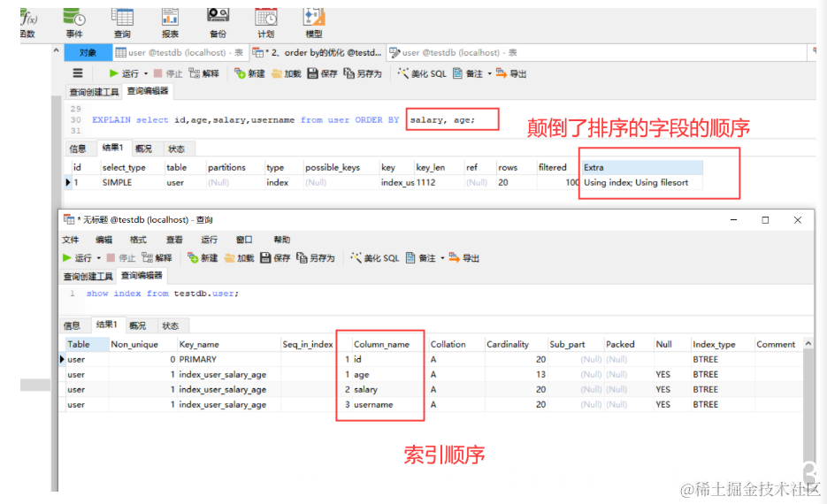Collapse the panel with the up chevron near 对象 tab
The image size is (827, 504).
pos(56,51)
